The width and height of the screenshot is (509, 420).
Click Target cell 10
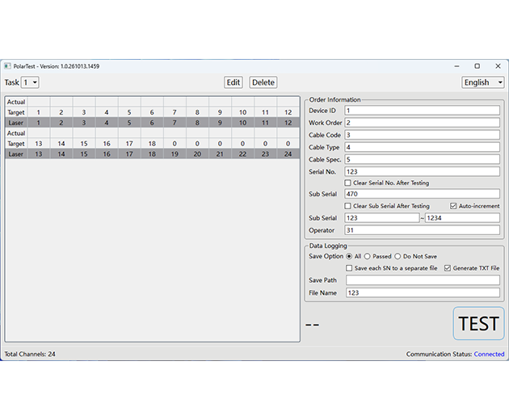(243, 112)
